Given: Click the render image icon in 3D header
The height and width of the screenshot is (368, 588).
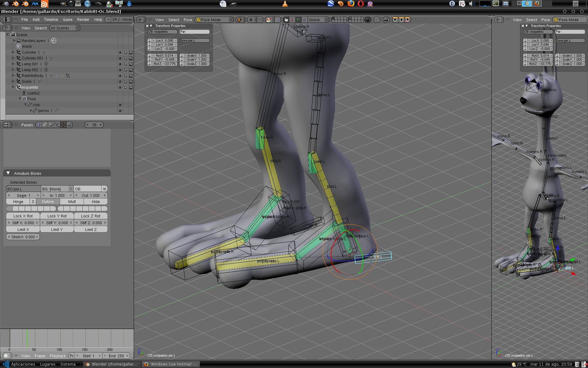Looking at the screenshot, I should coord(386,20).
